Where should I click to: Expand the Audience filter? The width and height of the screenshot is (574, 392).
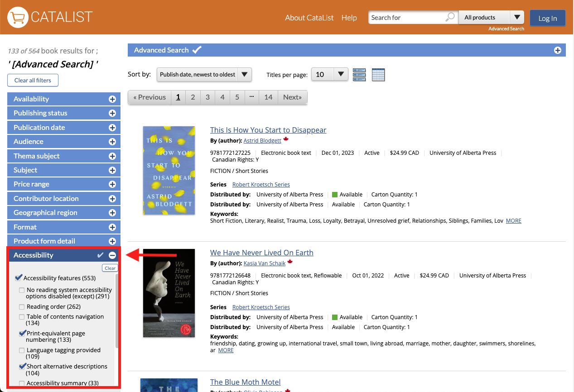coord(64,142)
